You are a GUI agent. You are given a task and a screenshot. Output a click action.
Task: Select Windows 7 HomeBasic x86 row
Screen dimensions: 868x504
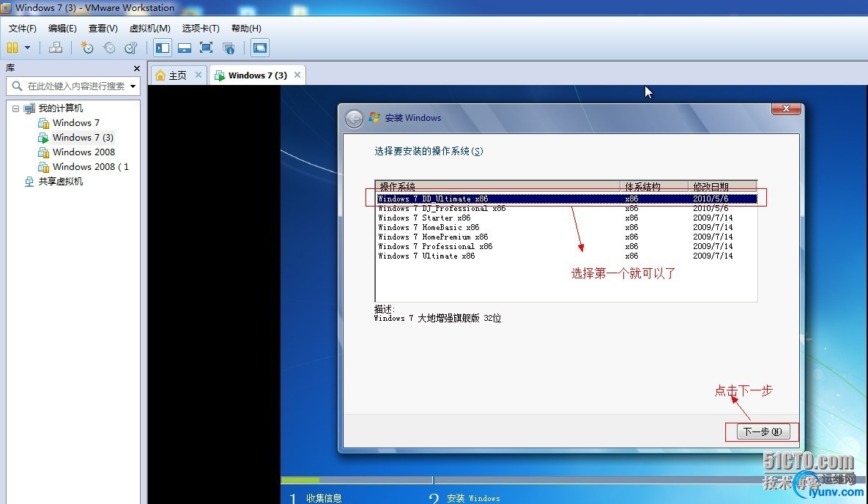pyautogui.click(x=566, y=227)
